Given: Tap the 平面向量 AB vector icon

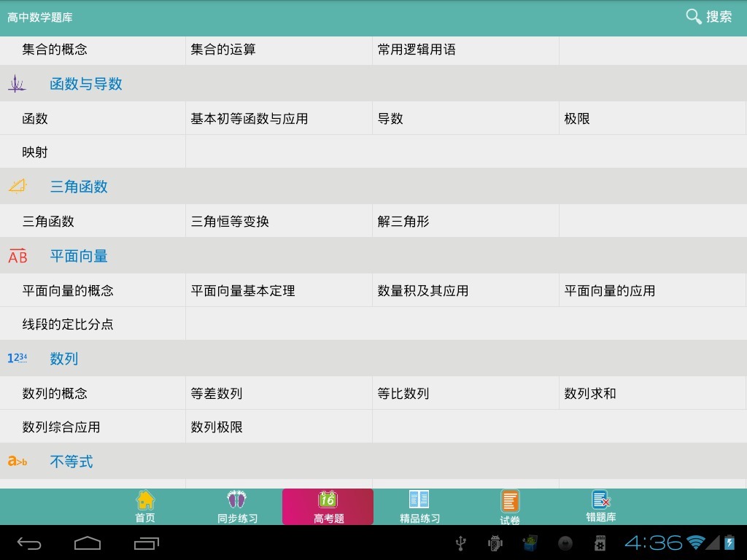Looking at the screenshot, I should (18, 256).
